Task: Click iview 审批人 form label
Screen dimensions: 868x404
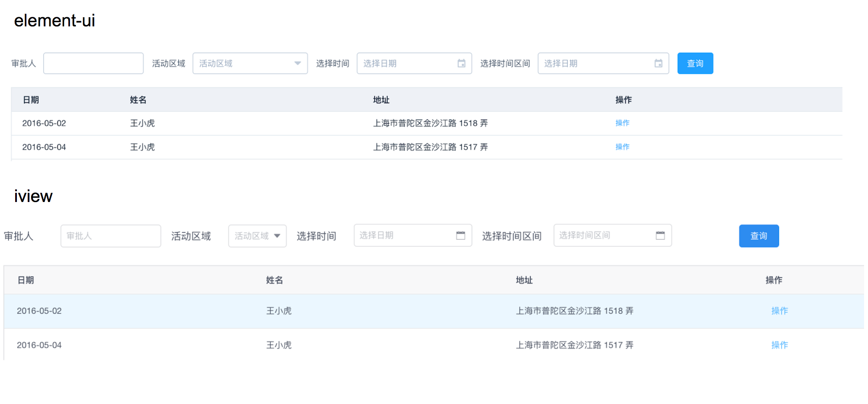Action: (19, 236)
